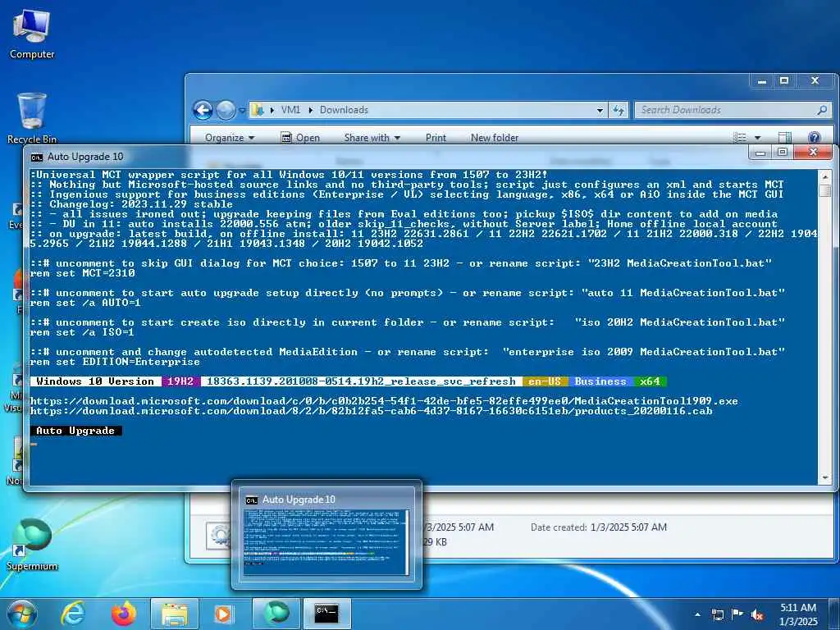Open the Action Center flag icon
Screen dimensions: 840x630
737,614
